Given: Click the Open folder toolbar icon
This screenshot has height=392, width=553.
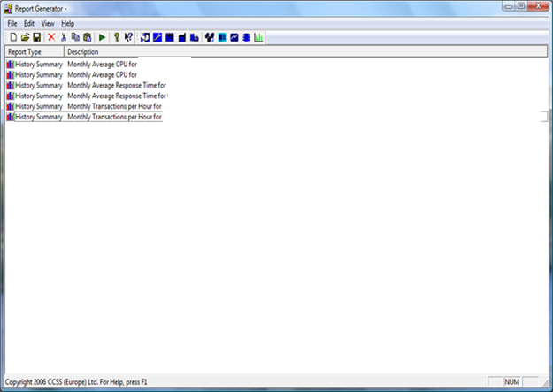Looking at the screenshot, I should [x=26, y=37].
